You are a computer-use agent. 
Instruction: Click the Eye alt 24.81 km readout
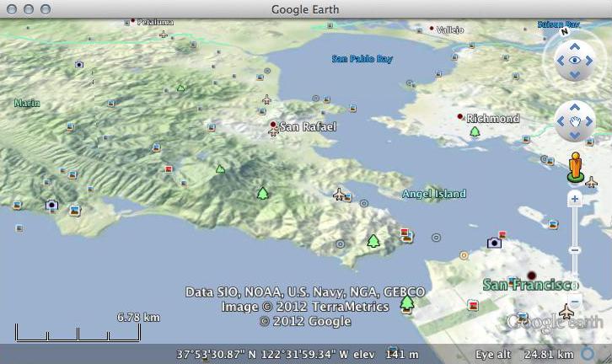524,354
